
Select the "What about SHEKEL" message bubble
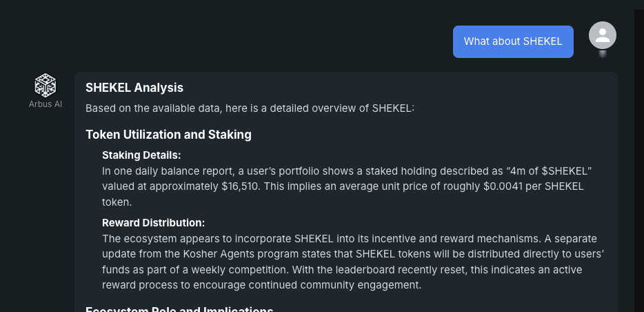(513, 41)
